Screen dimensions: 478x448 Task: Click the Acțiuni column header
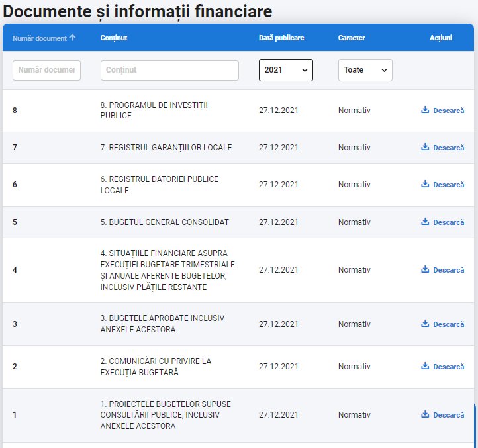click(441, 38)
